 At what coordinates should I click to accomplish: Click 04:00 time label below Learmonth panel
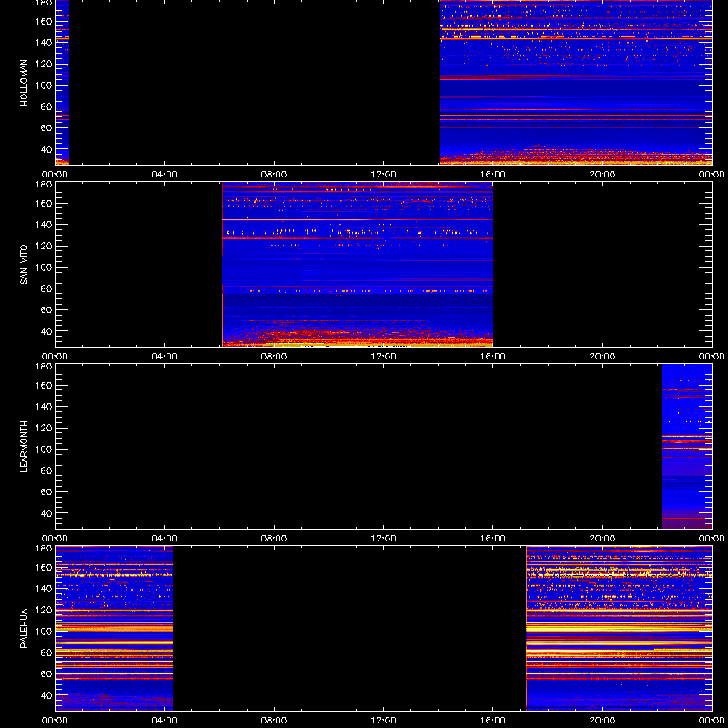pyautogui.click(x=165, y=539)
